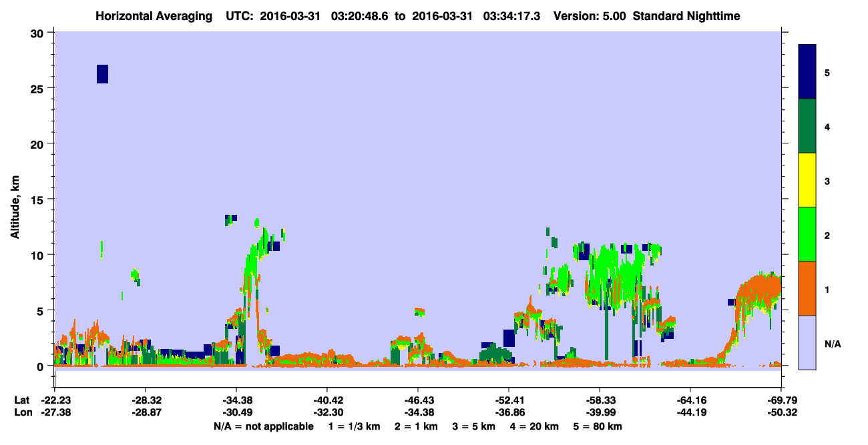Viewport: 868px width, 445px height.
Task: Click latitude value -28.32
Action: [146, 400]
